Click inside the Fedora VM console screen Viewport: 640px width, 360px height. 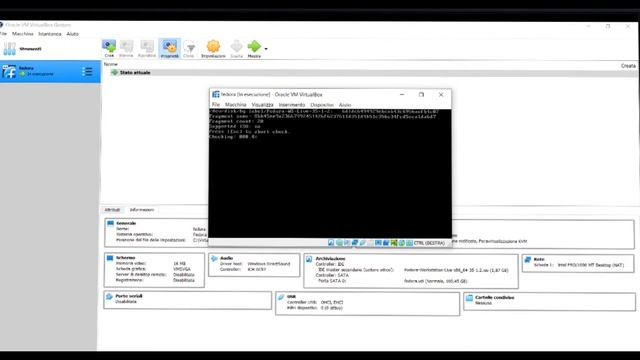click(x=330, y=173)
